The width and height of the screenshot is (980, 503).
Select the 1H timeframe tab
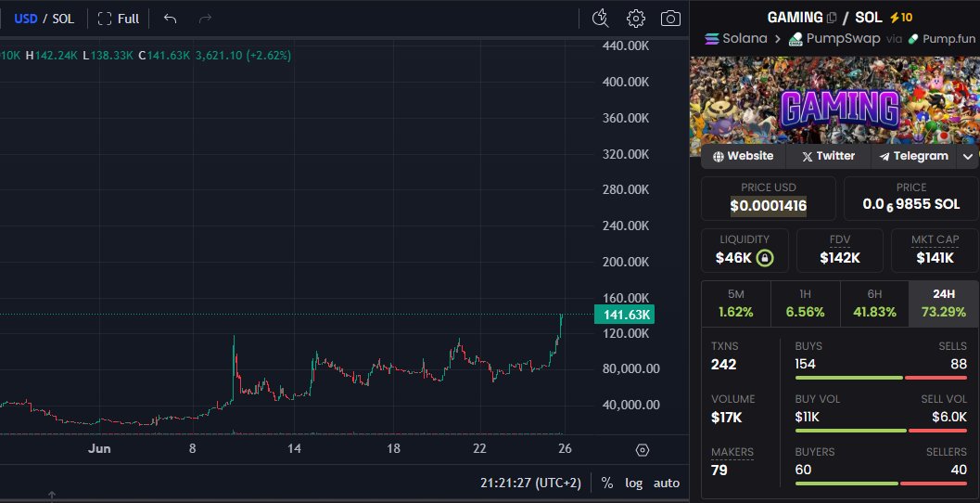point(805,303)
